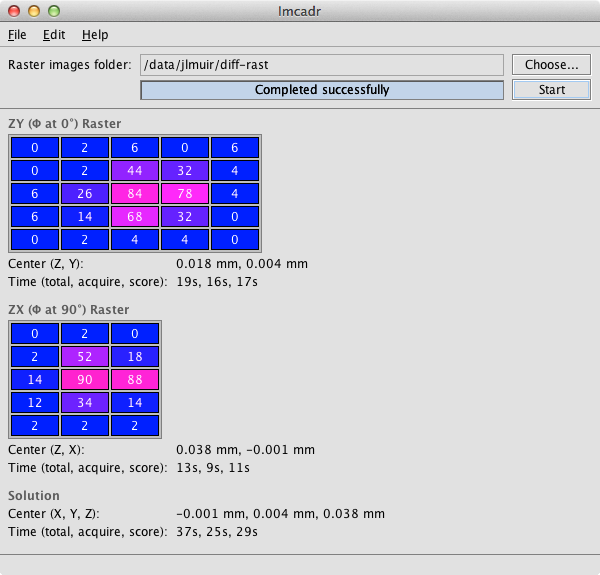Open the Edit menu
This screenshot has width=600, height=575.
click(x=54, y=35)
